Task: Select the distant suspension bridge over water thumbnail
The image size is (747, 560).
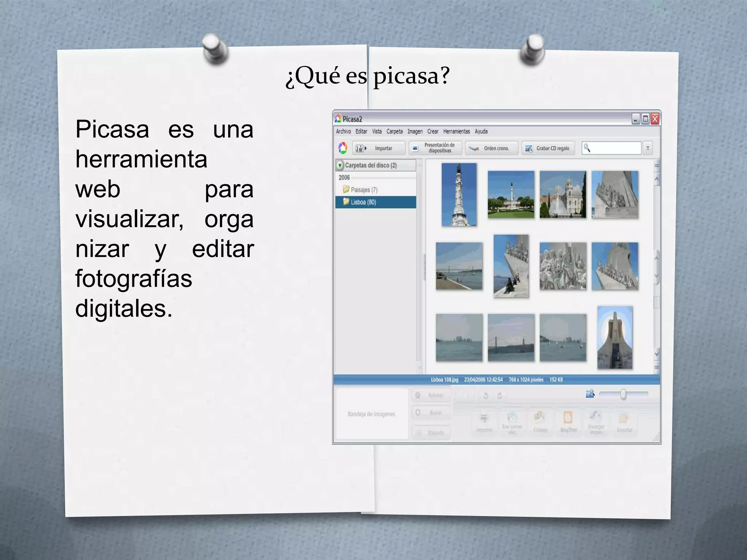Action: click(511, 338)
